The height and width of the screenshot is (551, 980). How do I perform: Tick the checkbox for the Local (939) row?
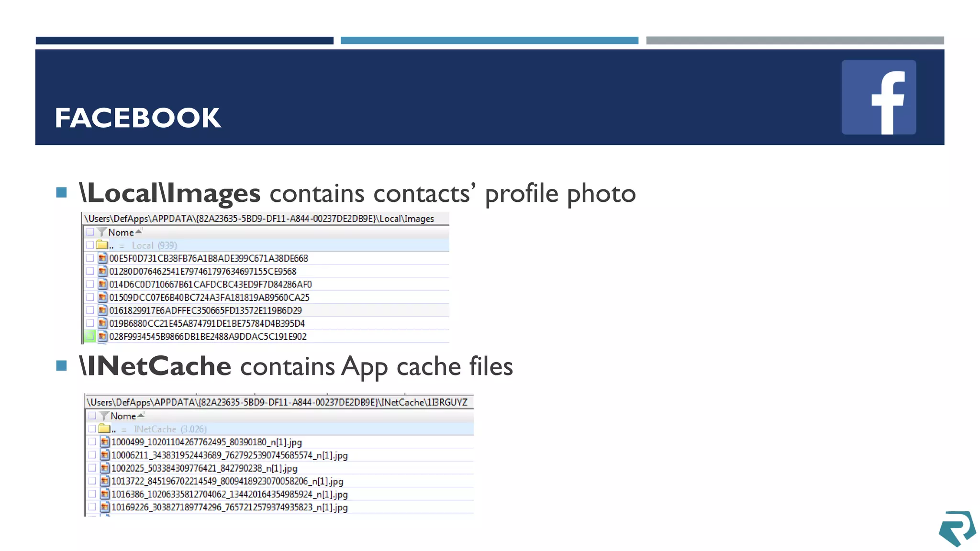pos(90,245)
